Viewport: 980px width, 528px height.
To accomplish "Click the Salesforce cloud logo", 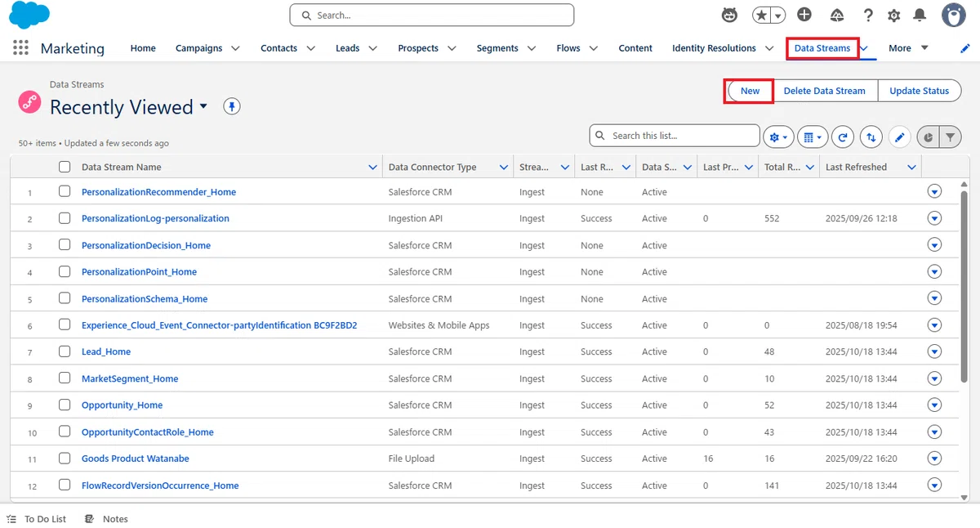I will 29,15.
